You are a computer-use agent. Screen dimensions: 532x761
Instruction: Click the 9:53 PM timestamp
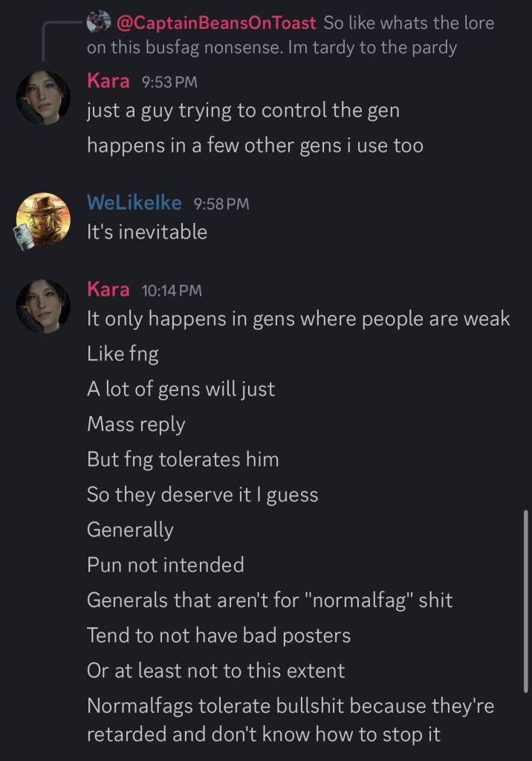coord(169,82)
